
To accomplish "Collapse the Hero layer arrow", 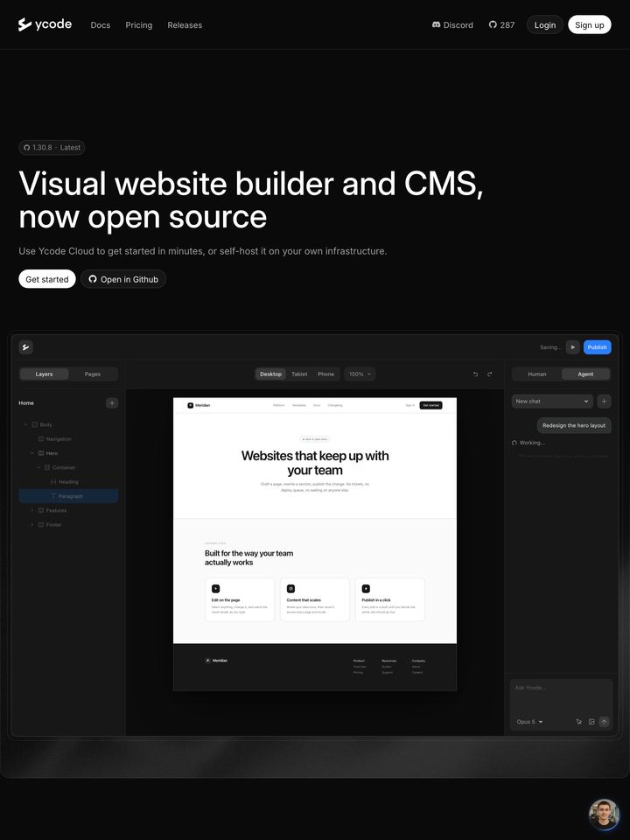I will [32, 453].
